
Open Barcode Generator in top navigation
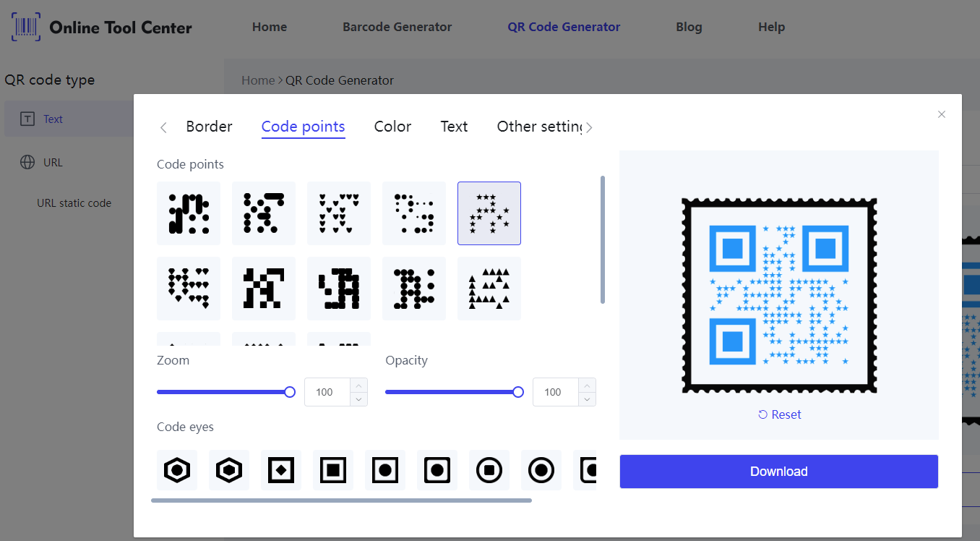[x=397, y=27]
